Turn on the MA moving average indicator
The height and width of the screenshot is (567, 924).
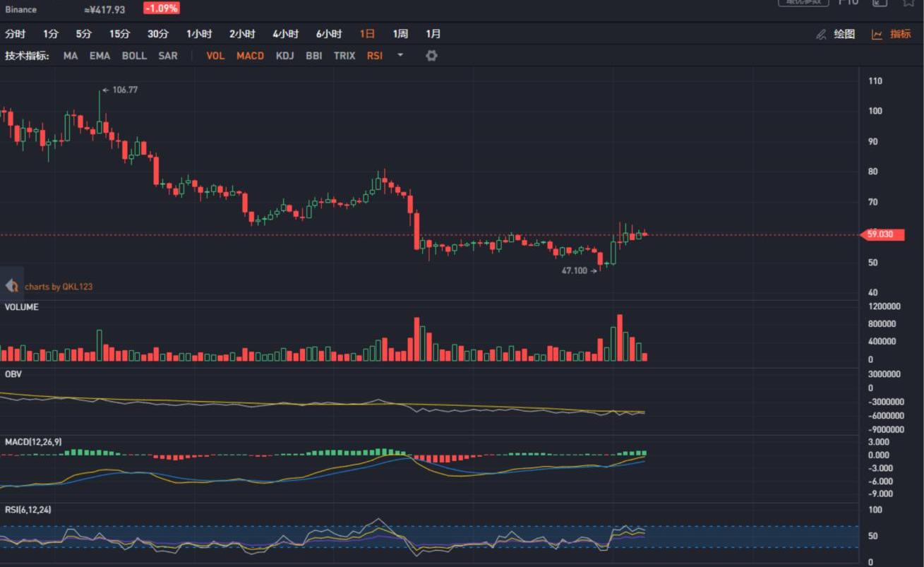pos(71,55)
